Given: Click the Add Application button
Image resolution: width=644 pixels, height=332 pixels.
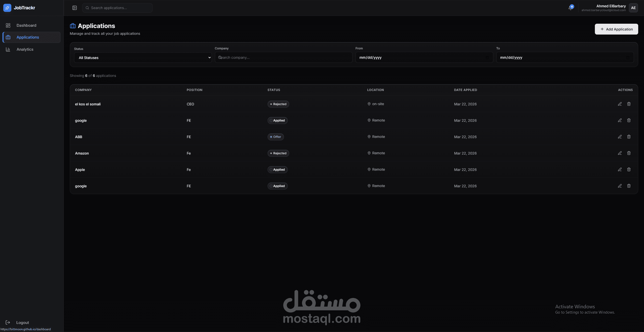Looking at the screenshot, I should click(616, 29).
